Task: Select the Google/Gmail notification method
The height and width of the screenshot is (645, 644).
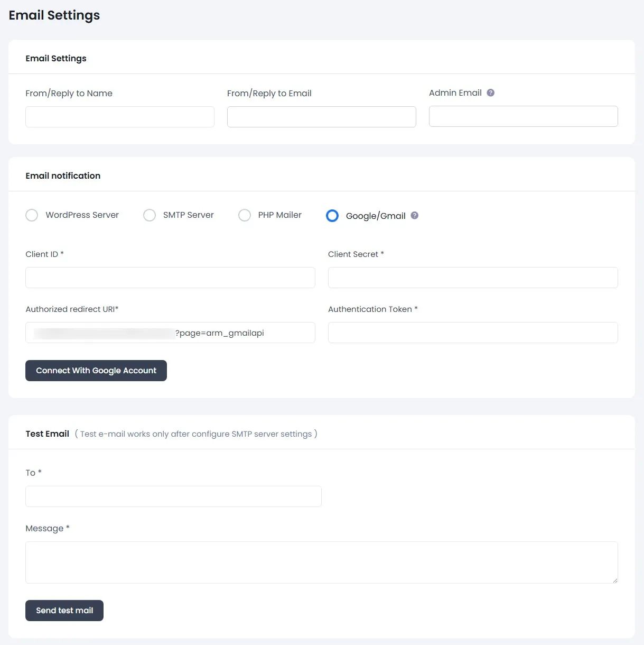Action: tap(332, 215)
